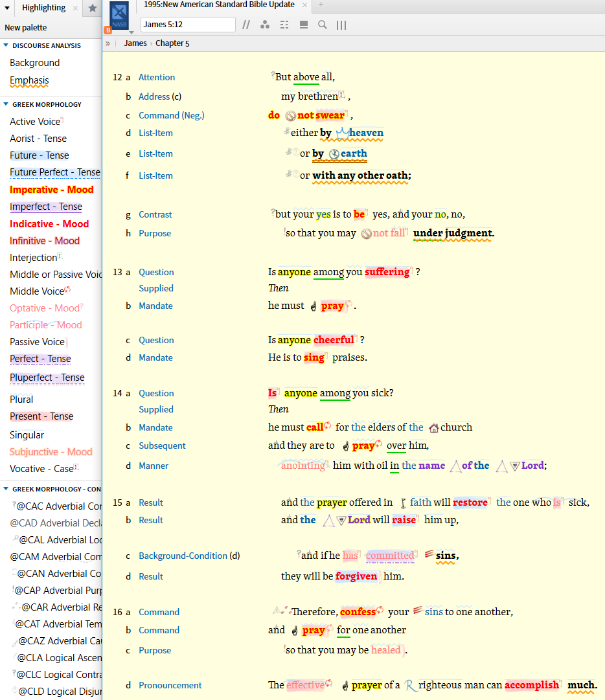Click the R icon before 'righteous man'
The width and height of the screenshot is (605, 700).
pyautogui.click(x=410, y=686)
